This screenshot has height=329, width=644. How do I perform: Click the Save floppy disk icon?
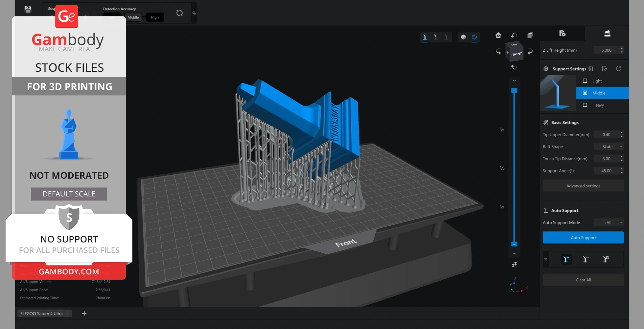(x=28, y=10)
